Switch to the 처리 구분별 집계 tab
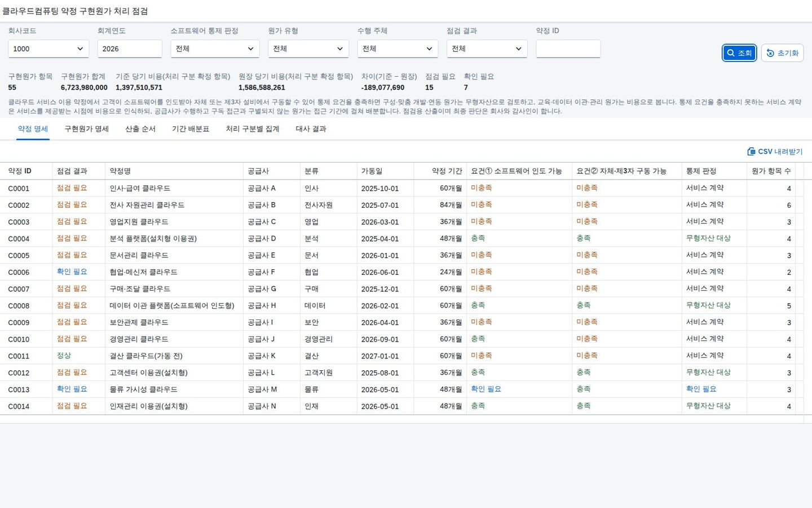Screen dimensions: 812x508 pyautogui.click(x=253, y=129)
